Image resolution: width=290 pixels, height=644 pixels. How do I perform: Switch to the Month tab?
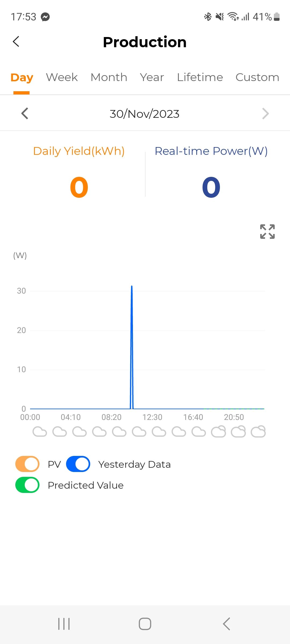coord(109,77)
